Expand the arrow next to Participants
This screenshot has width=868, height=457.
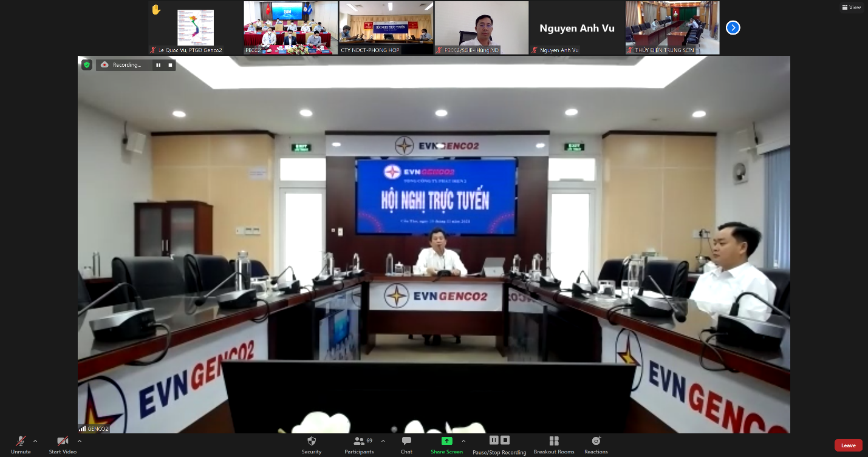tap(383, 441)
